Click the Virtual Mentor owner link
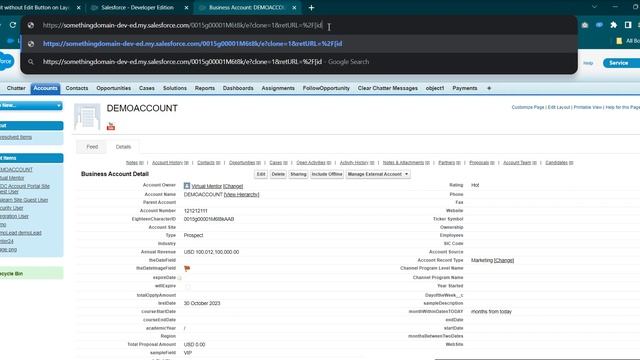This screenshot has width=640, height=360. (x=207, y=186)
